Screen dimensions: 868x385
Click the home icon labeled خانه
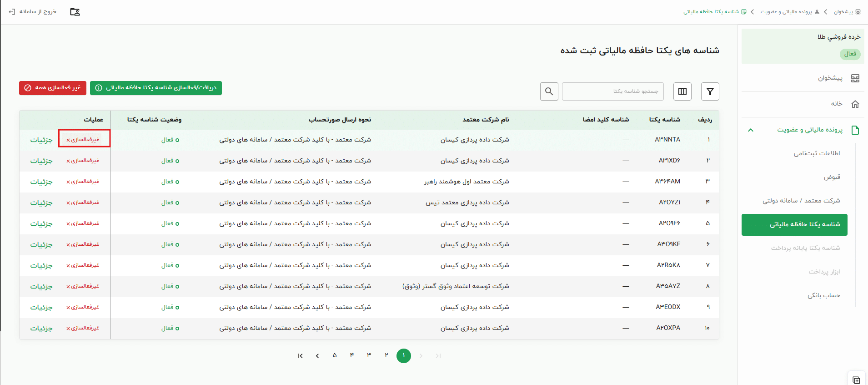(855, 104)
